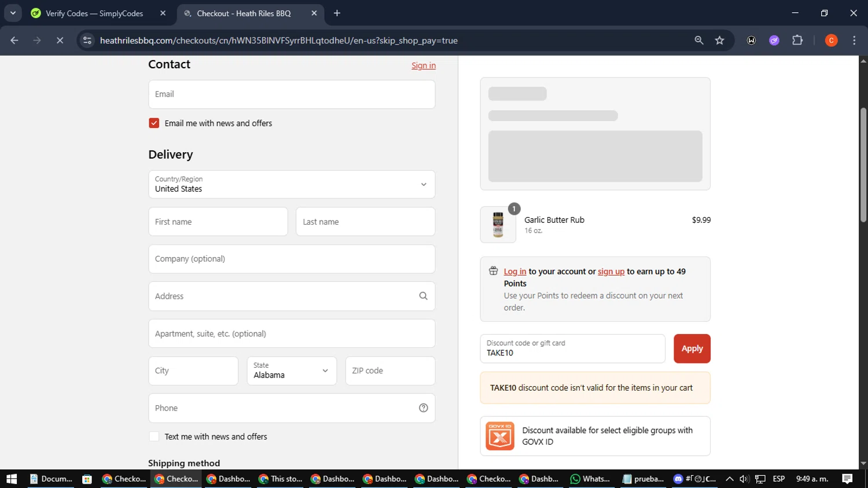Click the sign up link

click(x=611, y=271)
